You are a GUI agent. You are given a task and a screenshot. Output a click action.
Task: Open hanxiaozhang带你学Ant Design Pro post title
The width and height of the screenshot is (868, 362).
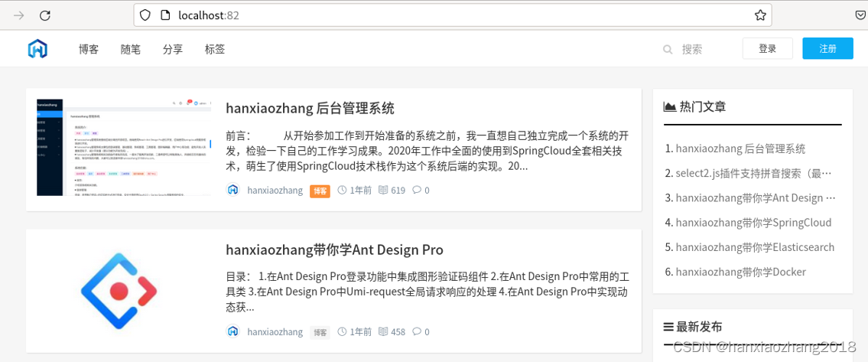tap(334, 249)
